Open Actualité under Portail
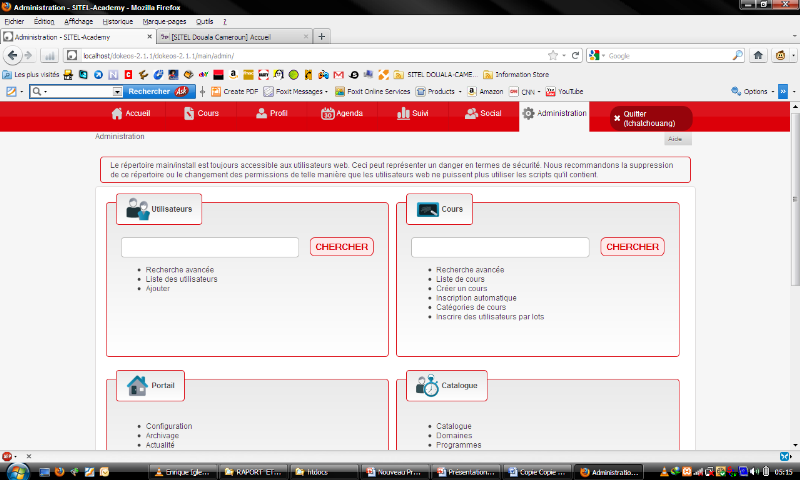800x480 pixels. [x=160, y=445]
